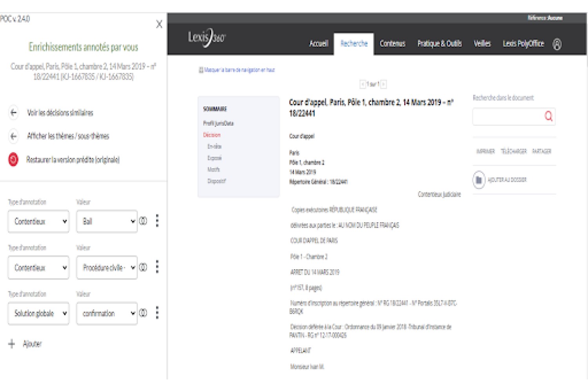
Task: Open Profil JurisData in sommaire
Action: coord(218,123)
